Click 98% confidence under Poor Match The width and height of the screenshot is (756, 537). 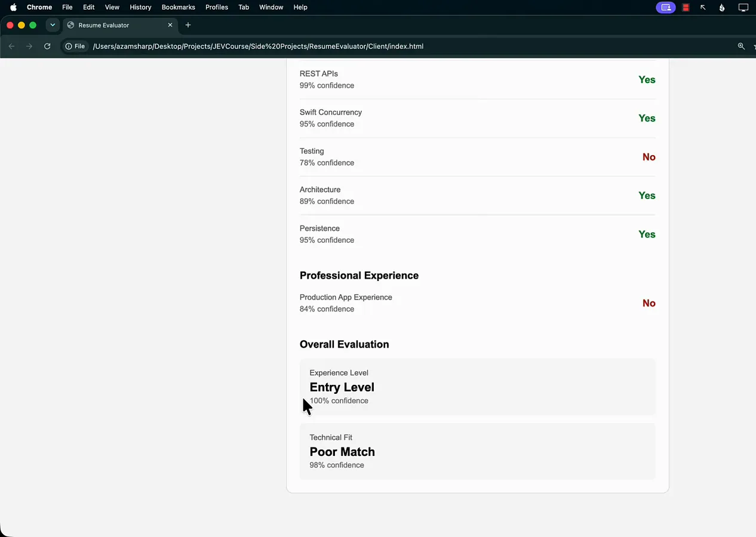click(336, 465)
